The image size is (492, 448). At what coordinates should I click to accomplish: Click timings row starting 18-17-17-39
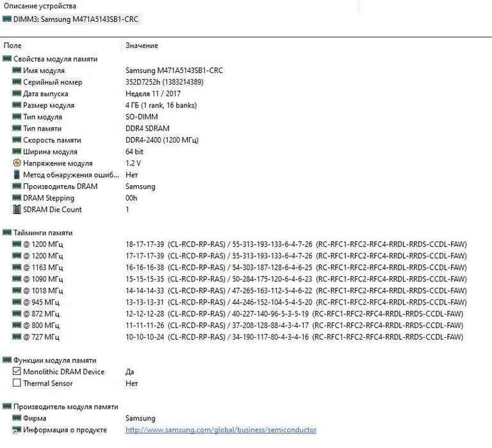coord(296,244)
